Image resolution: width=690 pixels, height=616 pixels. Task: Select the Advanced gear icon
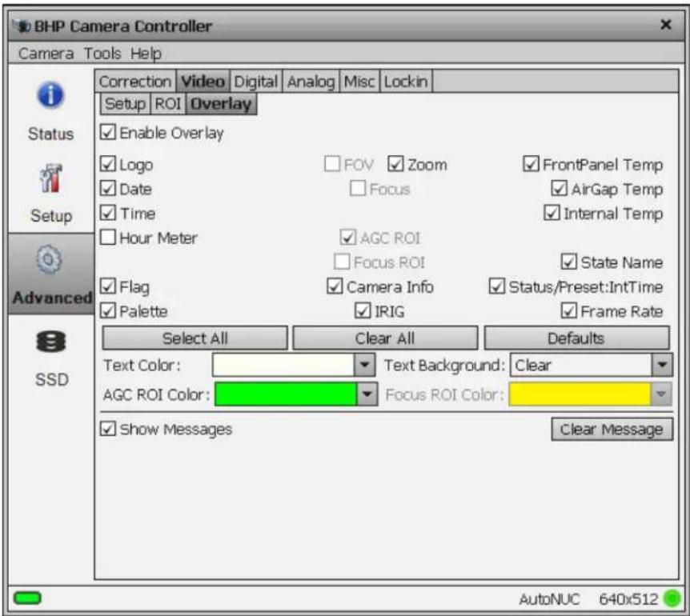(x=50, y=259)
